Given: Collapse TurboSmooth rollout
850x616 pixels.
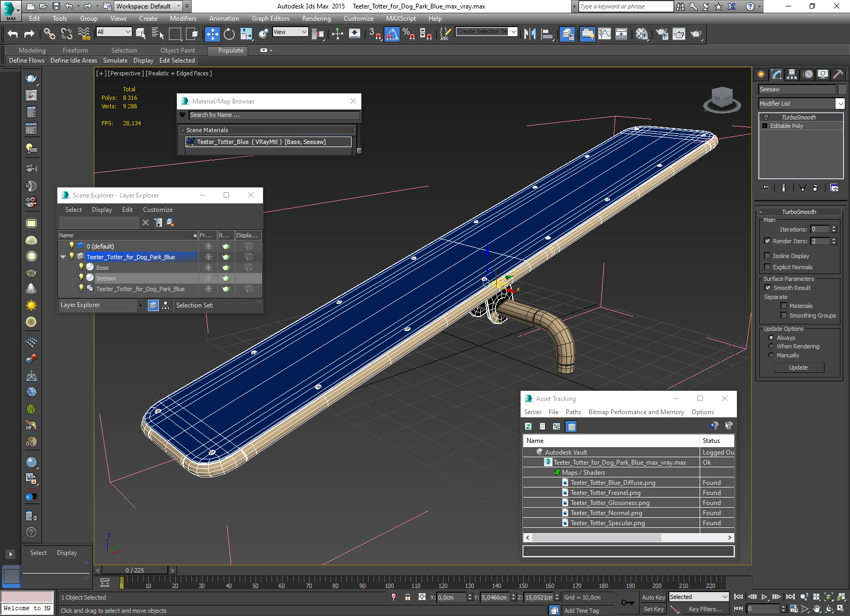Looking at the screenshot, I should click(x=761, y=212).
